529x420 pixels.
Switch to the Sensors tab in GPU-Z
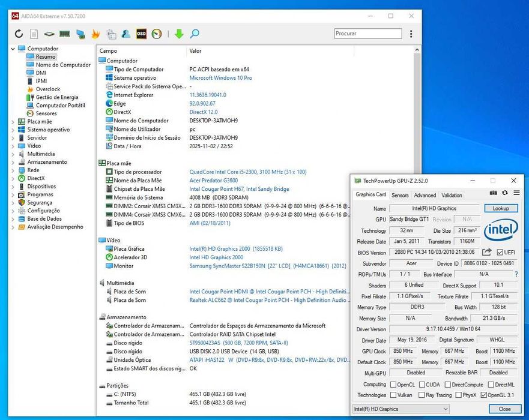click(400, 195)
